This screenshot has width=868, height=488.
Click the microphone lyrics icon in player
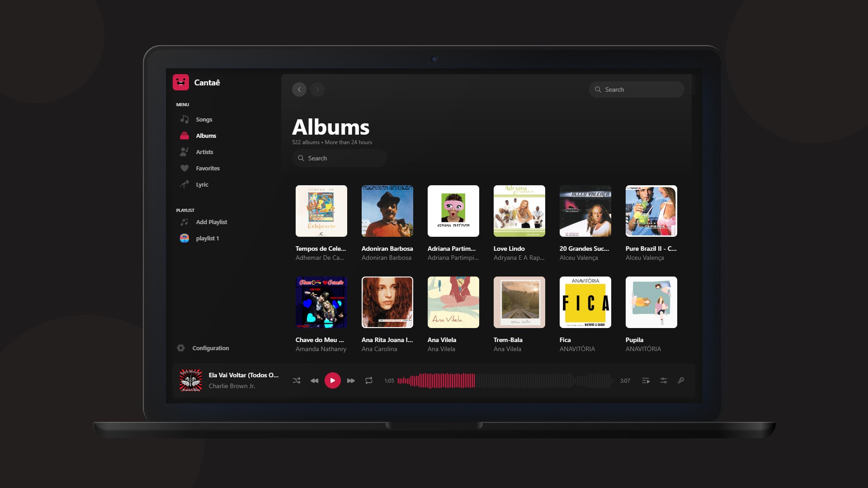[x=681, y=380]
